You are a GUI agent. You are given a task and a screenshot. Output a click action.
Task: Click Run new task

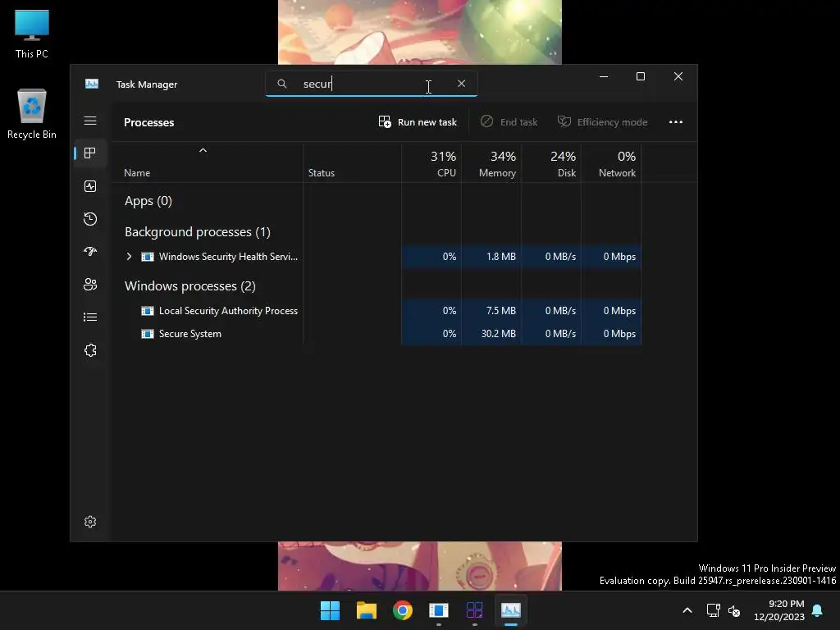click(x=418, y=122)
